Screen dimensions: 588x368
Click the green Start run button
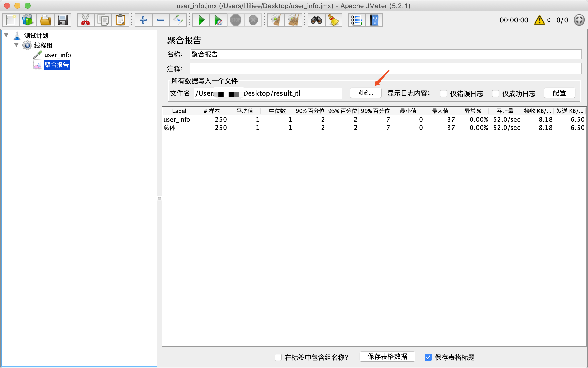(x=201, y=20)
